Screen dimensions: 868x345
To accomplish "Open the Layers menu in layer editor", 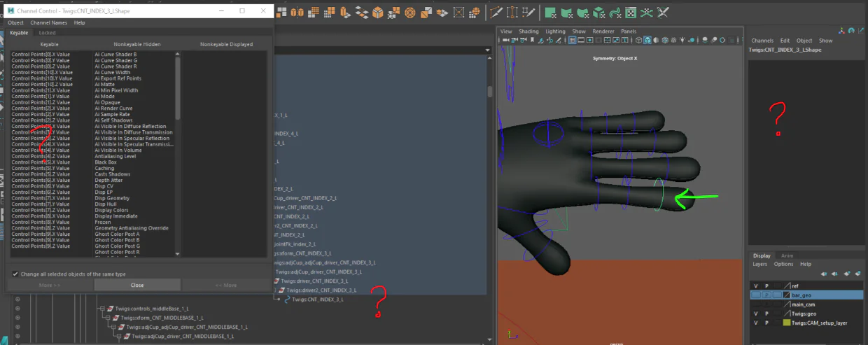I will (760, 264).
